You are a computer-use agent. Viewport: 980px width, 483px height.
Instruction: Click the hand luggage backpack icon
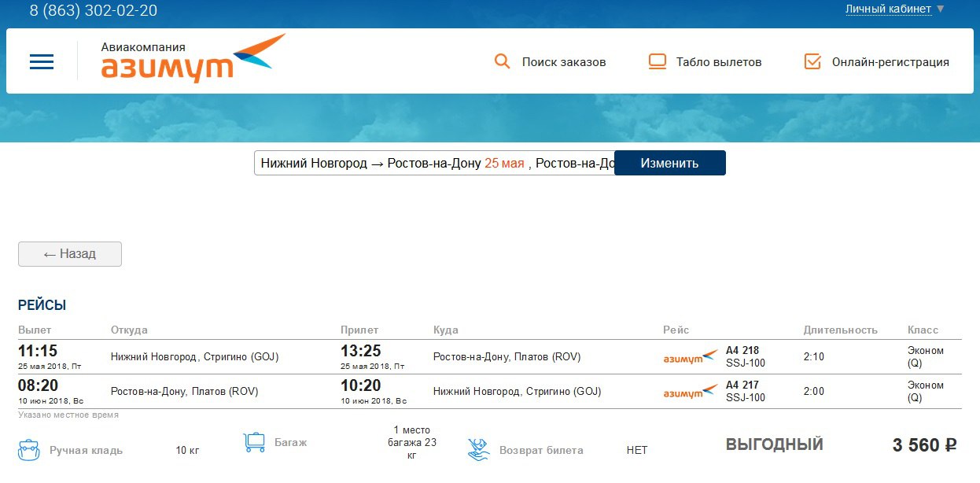click(x=29, y=450)
